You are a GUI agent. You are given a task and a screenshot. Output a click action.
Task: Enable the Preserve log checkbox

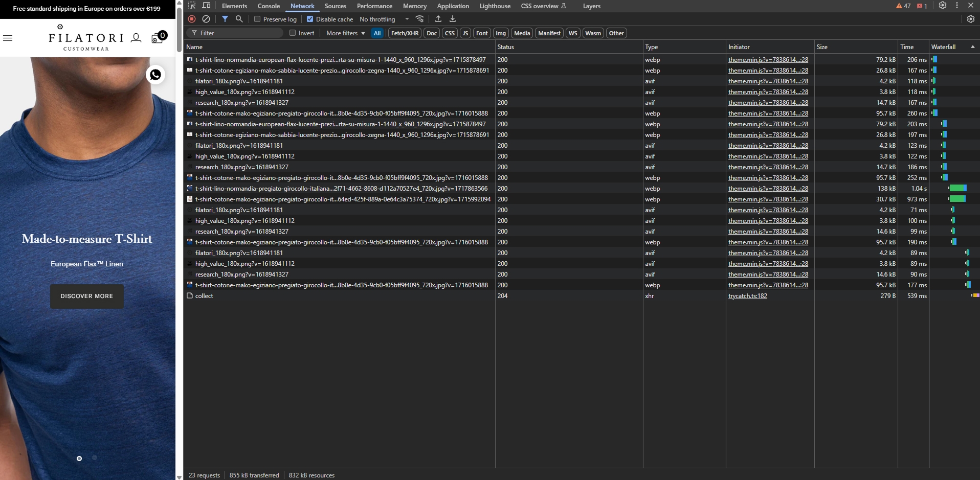[x=257, y=19]
